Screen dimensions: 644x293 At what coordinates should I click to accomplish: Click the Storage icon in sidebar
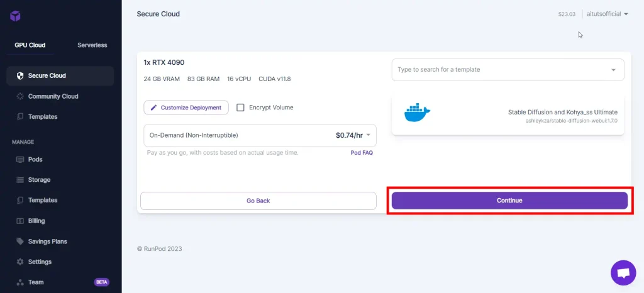point(20,180)
